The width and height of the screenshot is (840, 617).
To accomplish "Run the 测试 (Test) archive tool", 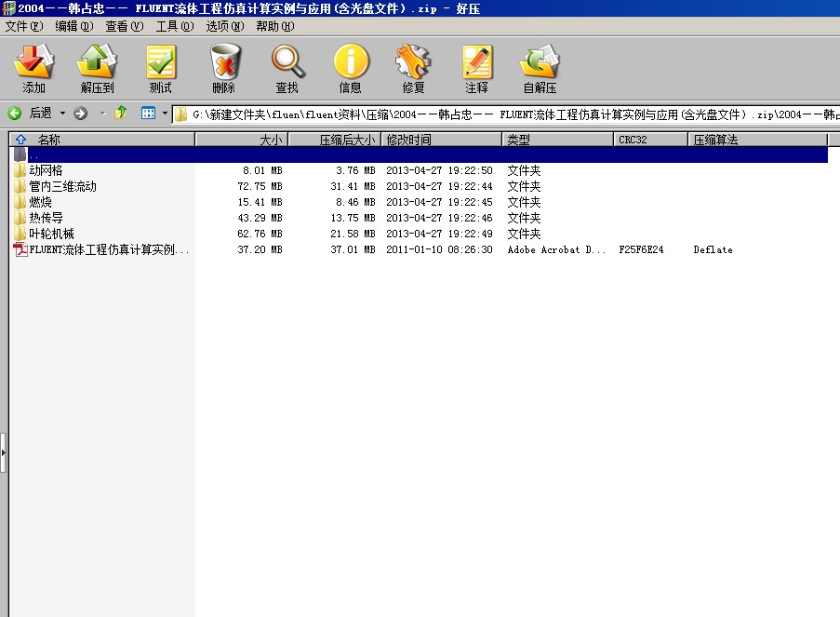I will (160, 69).
